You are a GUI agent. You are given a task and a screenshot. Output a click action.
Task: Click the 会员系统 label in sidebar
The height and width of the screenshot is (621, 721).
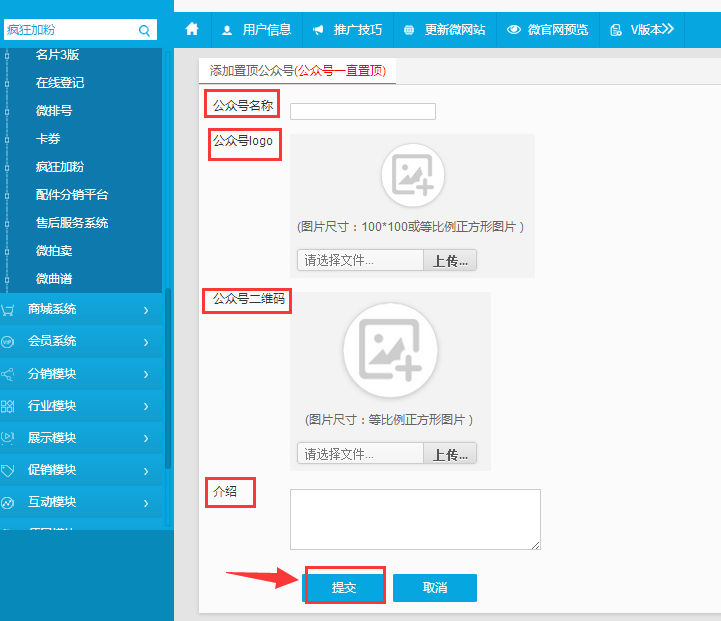(52, 341)
